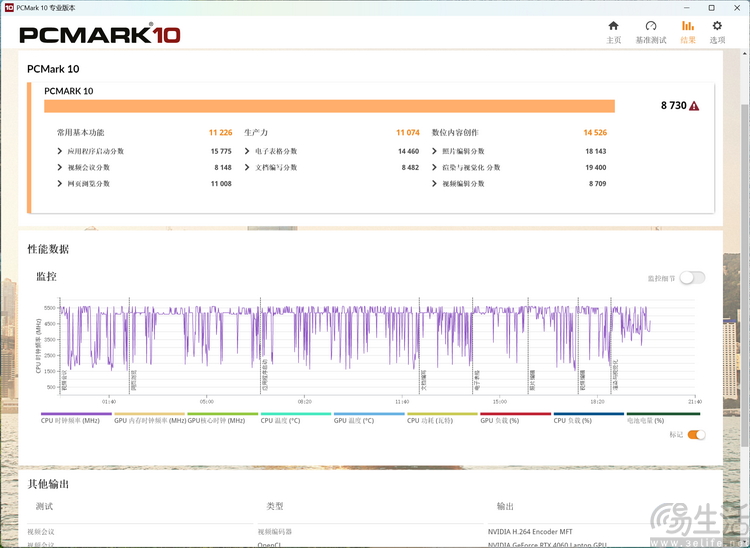
Task: Select the 结果 results bar-chart icon
Action: pos(688,26)
